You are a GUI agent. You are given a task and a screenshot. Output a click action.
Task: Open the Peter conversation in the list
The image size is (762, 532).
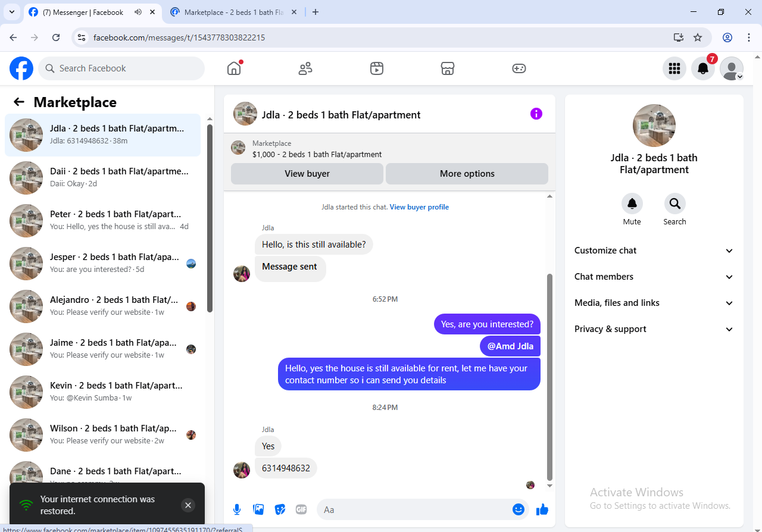(x=103, y=221)
